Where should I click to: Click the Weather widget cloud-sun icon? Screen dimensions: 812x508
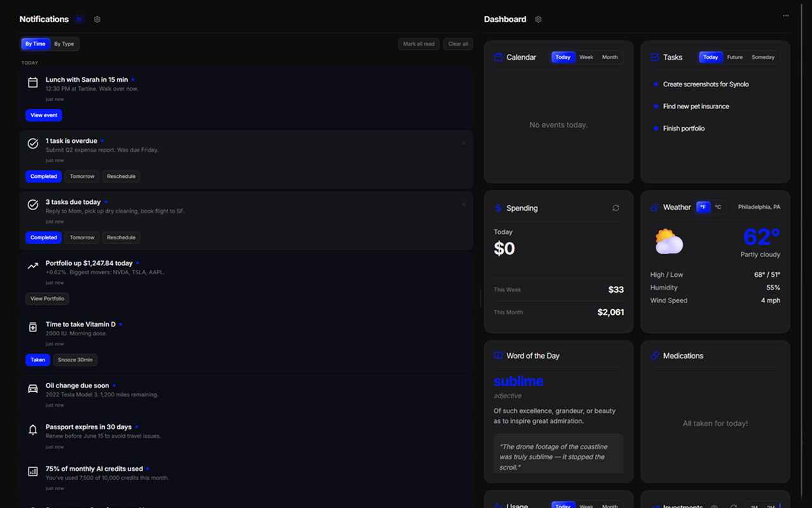(655, 208)
